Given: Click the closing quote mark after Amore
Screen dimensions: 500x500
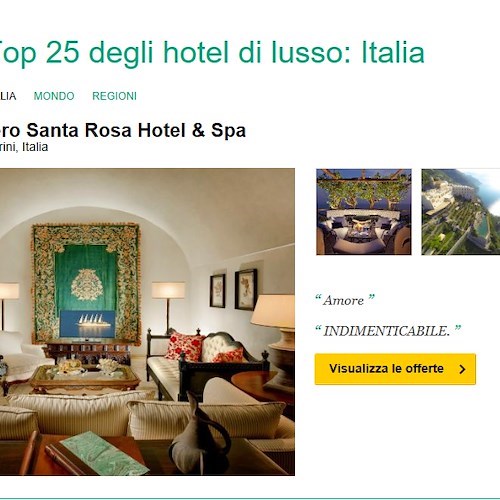Looking at the screenshot, I should pyautogui.click(x=371, y=297).
